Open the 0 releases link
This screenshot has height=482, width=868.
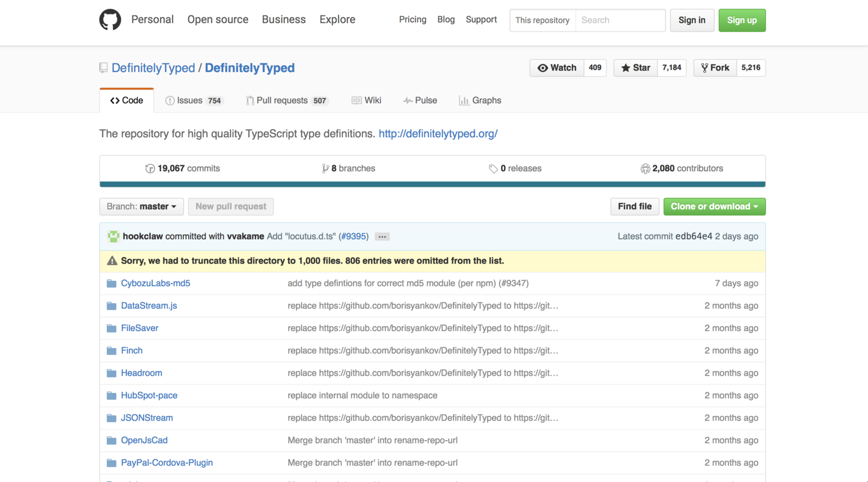515,169
